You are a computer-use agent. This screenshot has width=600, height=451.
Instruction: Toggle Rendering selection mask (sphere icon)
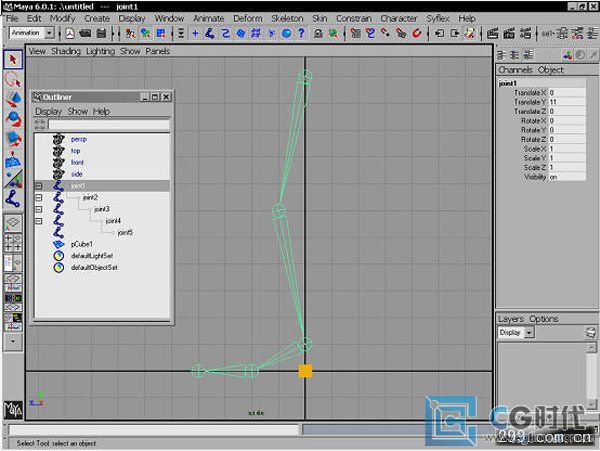[286, 34]
